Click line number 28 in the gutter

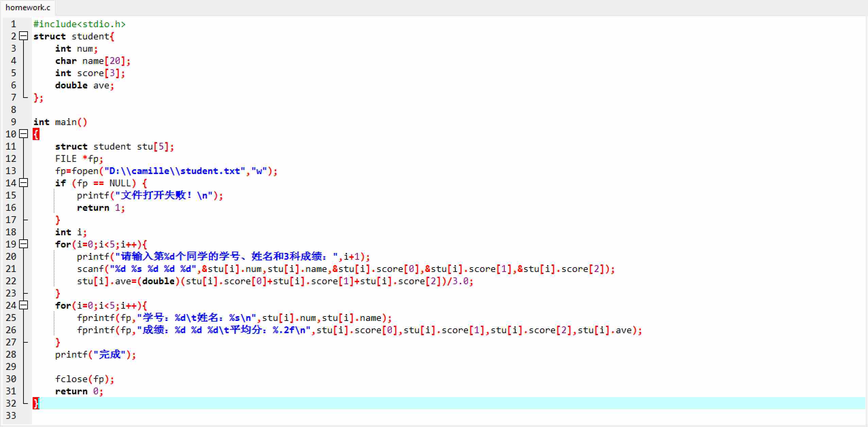tap(11, 354)
